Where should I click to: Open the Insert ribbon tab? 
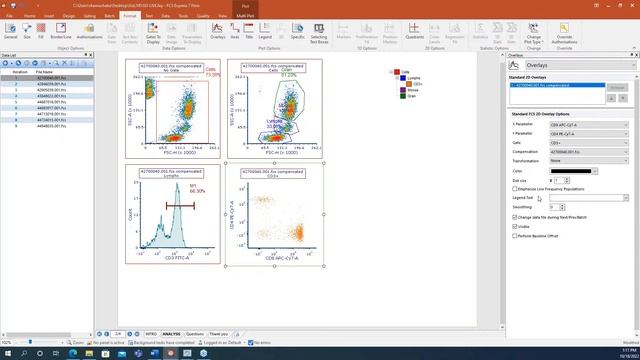point(49,16)
